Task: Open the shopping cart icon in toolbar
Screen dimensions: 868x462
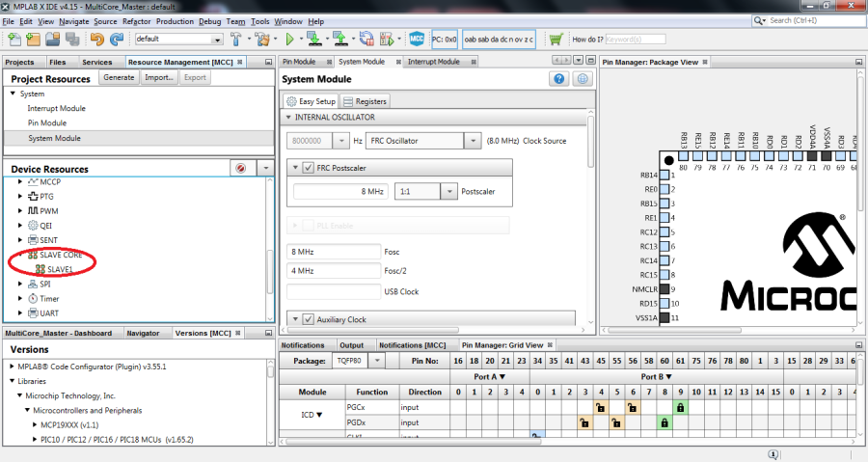Action: (x=556, y=40)
